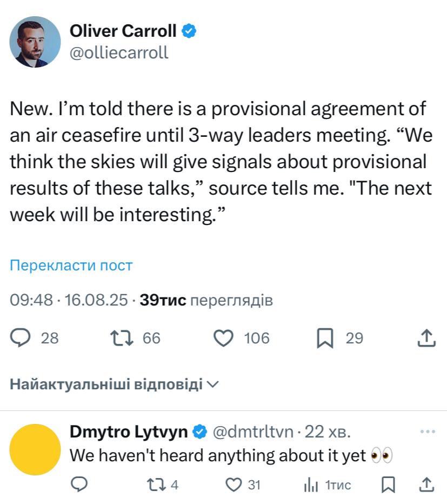Viewport: 447px width, 504px height.
Task: Share Oliver Carroll's post
Action: (x=426, y=338)
